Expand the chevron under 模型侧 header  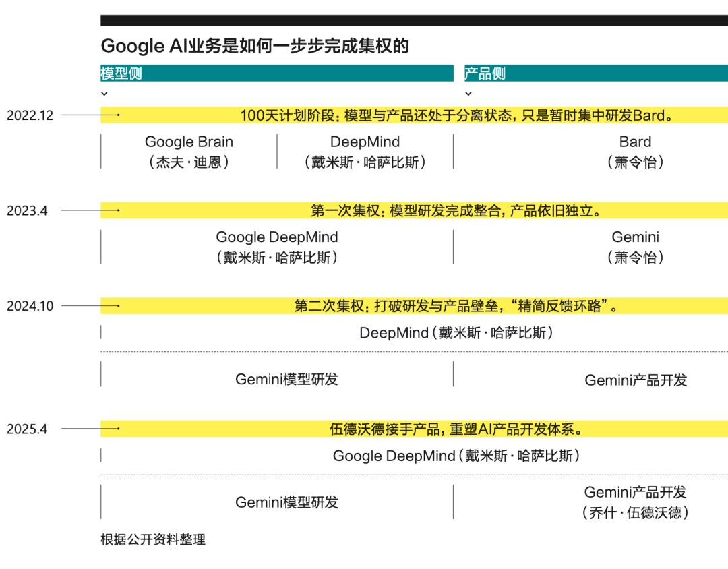click(x=104, y=94)
